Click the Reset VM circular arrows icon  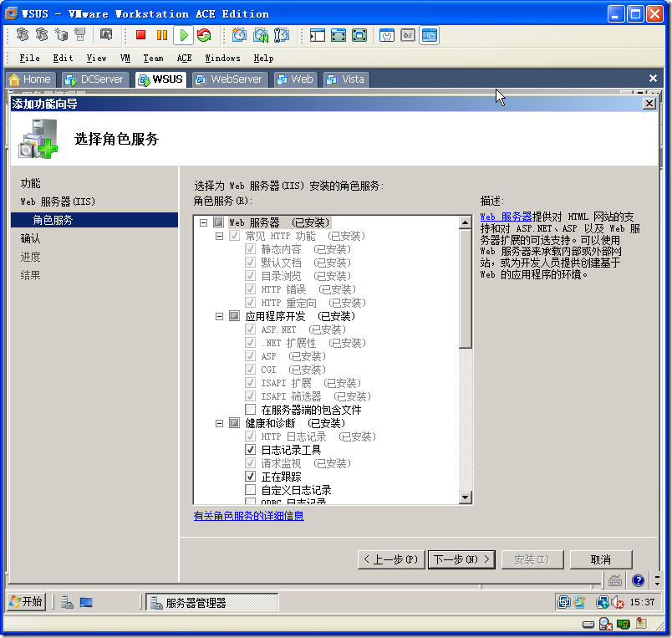click(204, 35)
